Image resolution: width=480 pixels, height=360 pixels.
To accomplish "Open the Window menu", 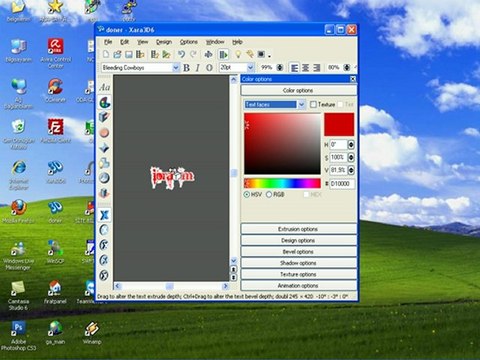I will point(215,42).
